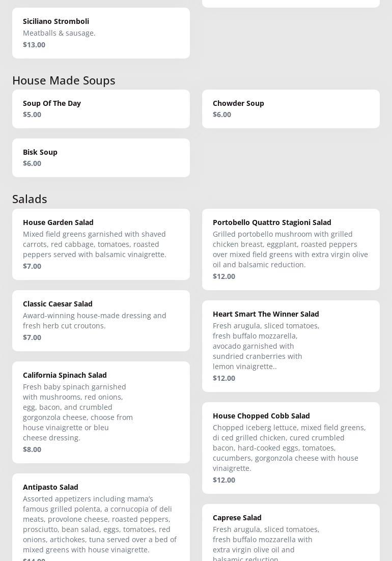This screenshot has width=392, height=561.
Task: Click the $13.00 Siciliano Stromboli price
Action: 34,45
